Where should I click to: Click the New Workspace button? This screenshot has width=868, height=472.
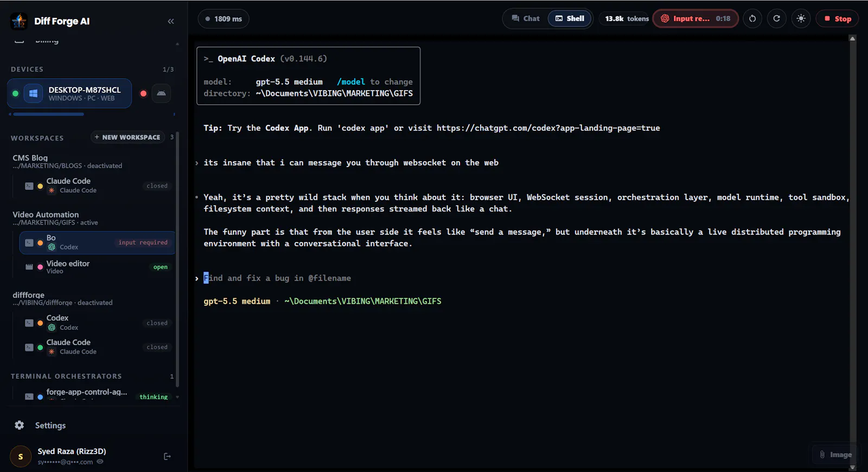127,137
